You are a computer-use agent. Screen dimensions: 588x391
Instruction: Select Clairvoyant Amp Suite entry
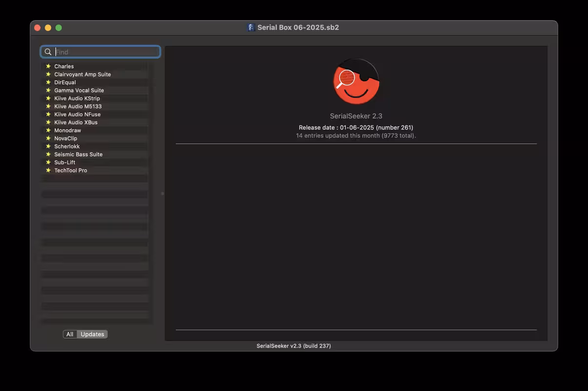pos(95,74)
